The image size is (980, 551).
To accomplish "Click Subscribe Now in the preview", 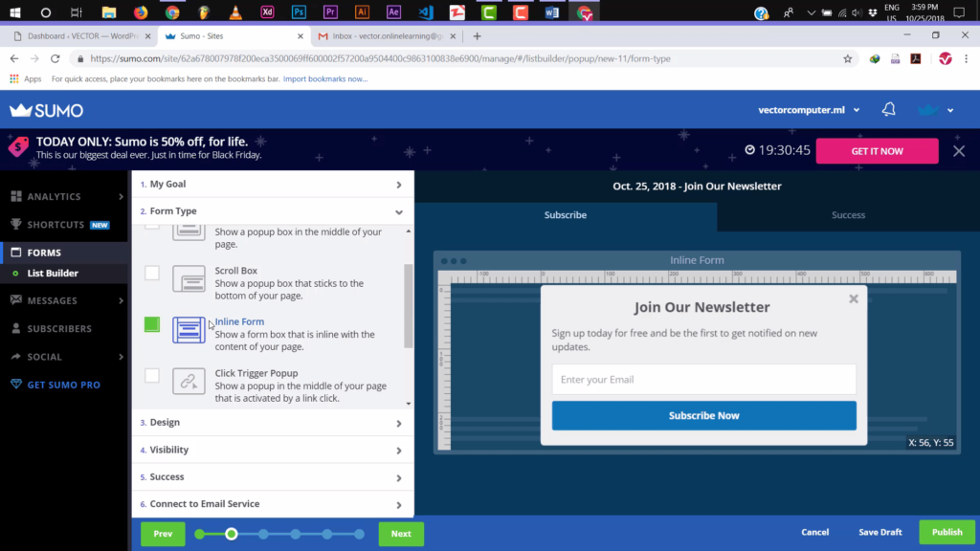I will (703, 415).
